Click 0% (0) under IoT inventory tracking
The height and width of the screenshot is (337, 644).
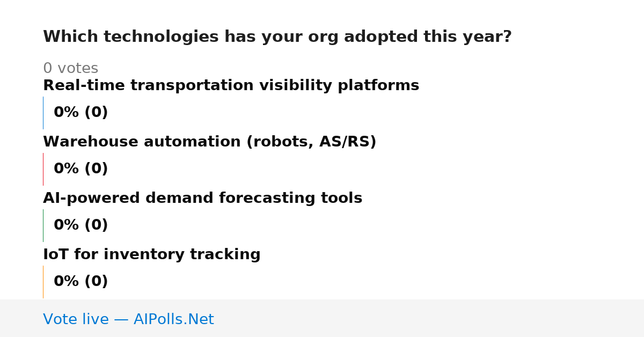click(x=80, y=282)
